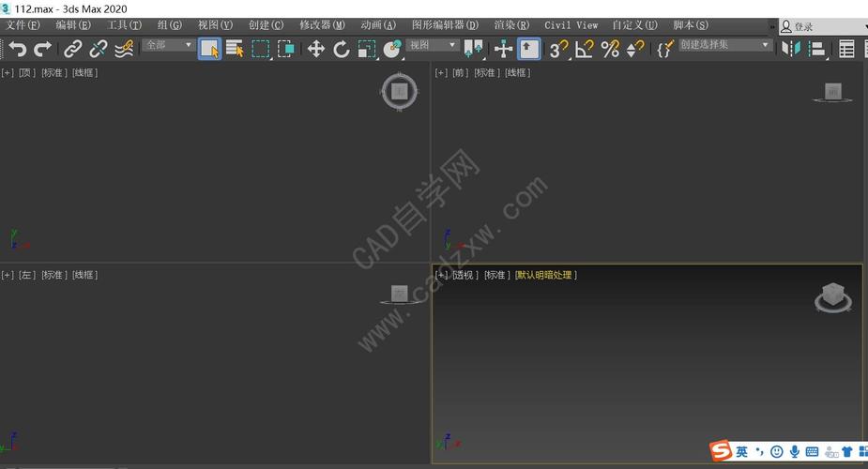
Task: Open the 视图 reference coordinate system dropdown
Action: pos(433,45)
